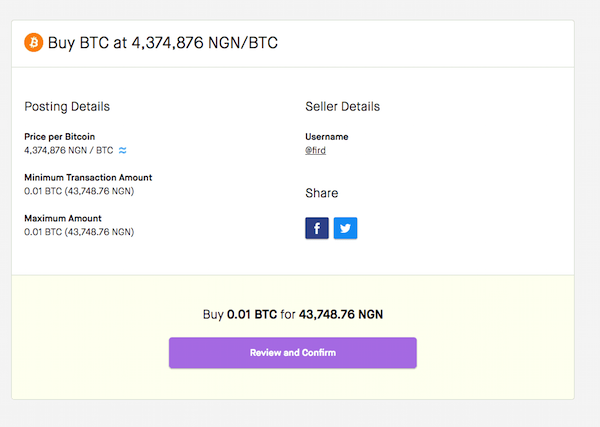The height and width of the screenshot is (427, 600).
Task: Open the seller profile @fird
Action: tap(315, 150)
